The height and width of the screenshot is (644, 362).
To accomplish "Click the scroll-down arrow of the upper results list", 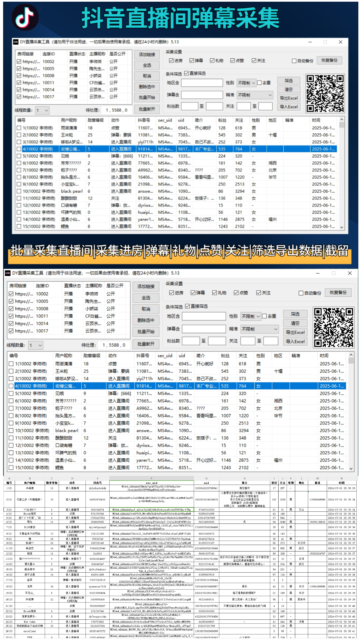I will (342, 227).
